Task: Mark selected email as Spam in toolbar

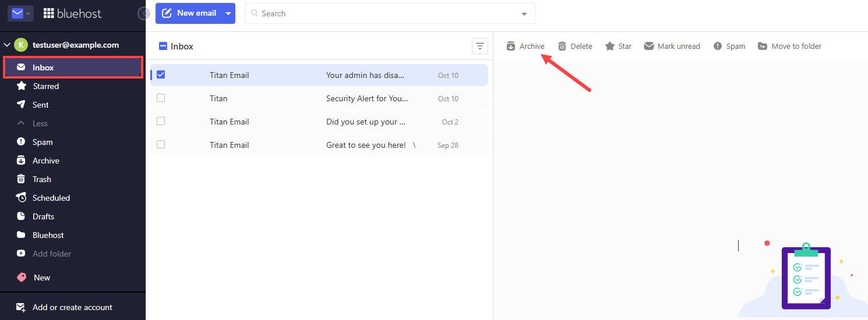Action: pos(729,46)
